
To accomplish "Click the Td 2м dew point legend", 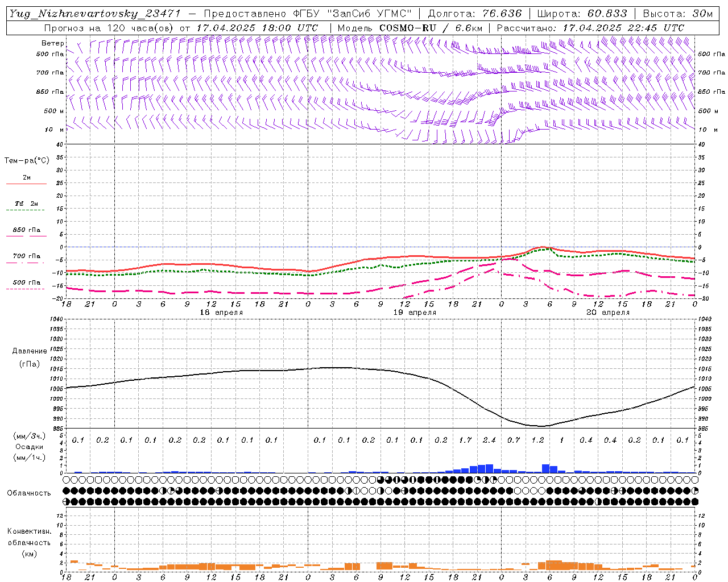I will [26, 203].
